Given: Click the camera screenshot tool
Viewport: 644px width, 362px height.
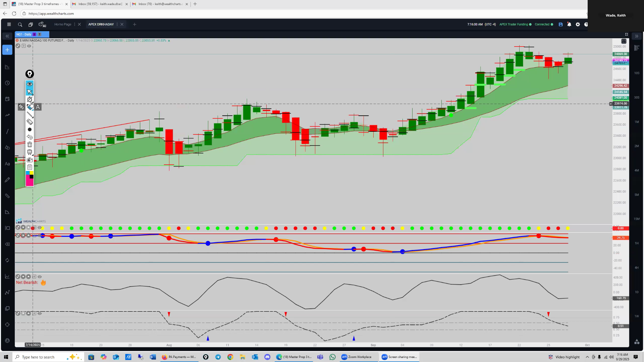Looking at the screenshot, I should pyautogui.click(x=30, y=160).
